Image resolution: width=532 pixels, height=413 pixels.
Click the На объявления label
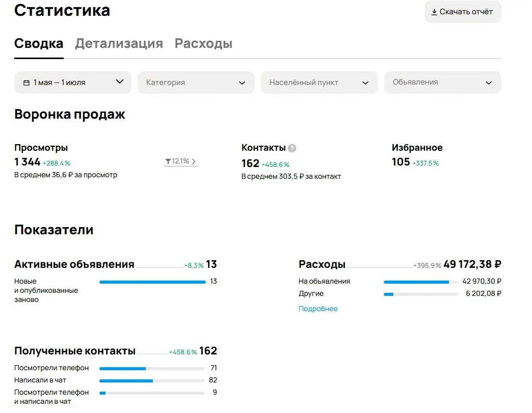(324, 281)
